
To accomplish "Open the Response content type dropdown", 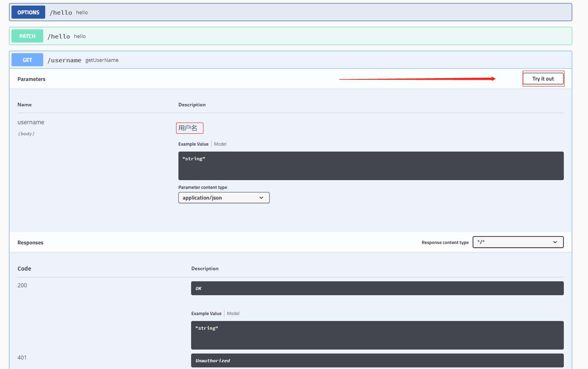I will coord(518,242).
